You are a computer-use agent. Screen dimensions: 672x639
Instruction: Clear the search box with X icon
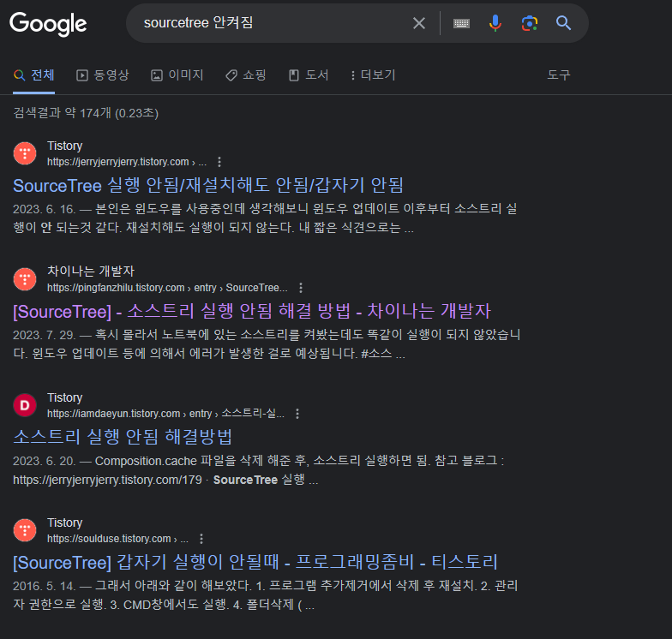click(418, 23)
